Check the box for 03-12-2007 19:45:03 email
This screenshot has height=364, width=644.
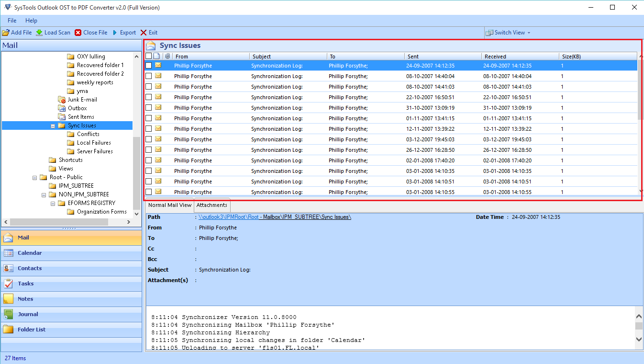tap(149, 139)
